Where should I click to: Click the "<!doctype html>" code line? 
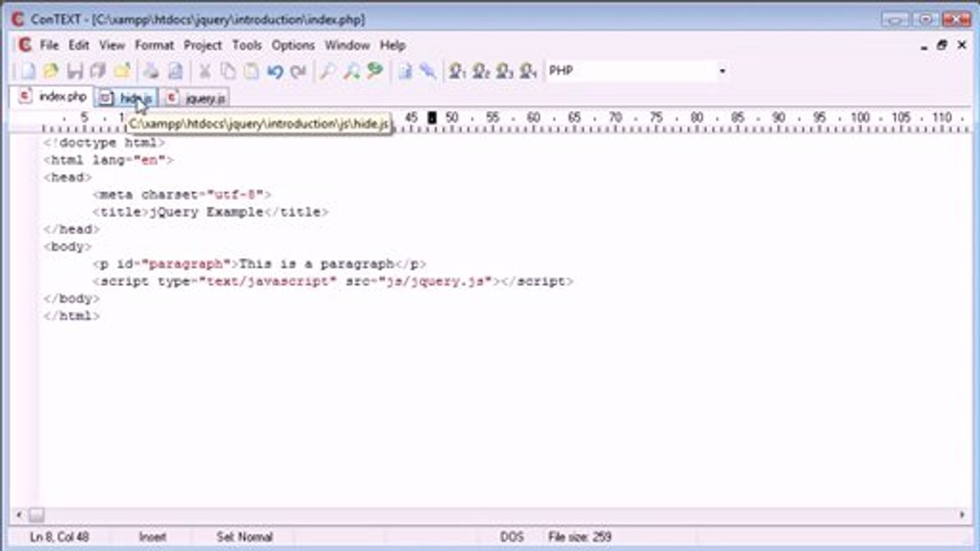[104, 142]
